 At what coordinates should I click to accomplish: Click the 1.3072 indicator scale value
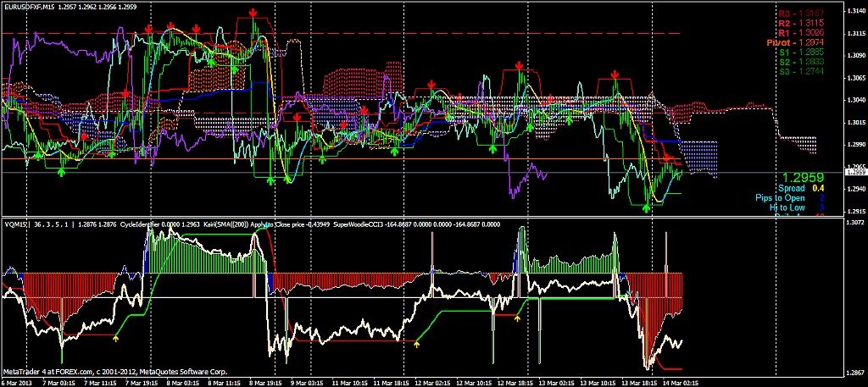[856, 222]
